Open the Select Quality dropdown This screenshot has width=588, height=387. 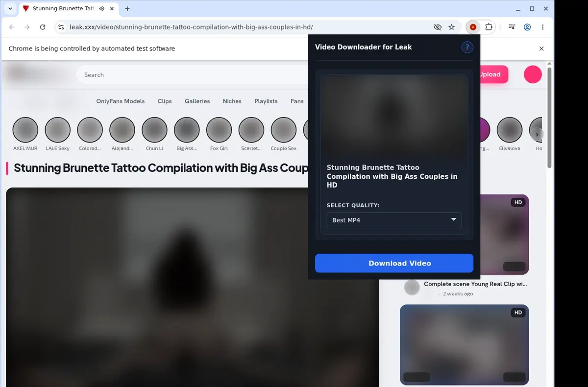[x=394, y=220]
